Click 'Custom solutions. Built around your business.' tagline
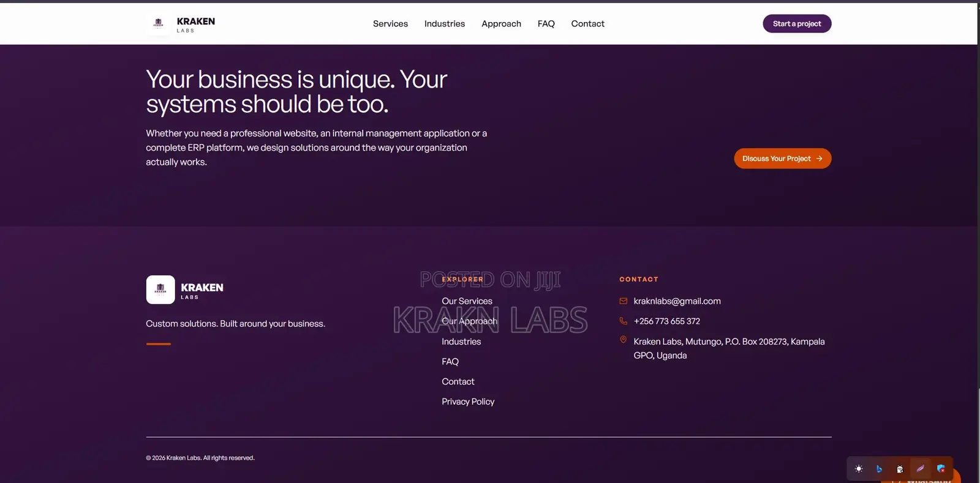The width and height of the screenshot is (980, 483). pos(235,324)
